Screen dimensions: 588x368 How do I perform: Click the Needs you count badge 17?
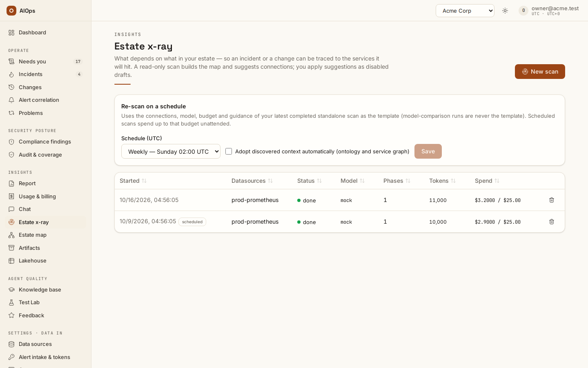(78, 61)
